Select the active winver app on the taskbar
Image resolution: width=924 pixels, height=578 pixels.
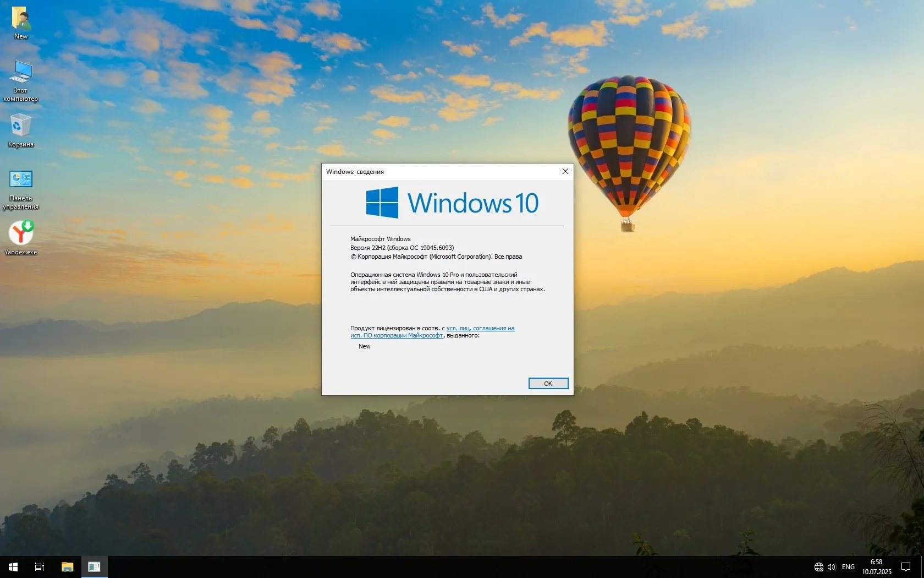point(94,566)
